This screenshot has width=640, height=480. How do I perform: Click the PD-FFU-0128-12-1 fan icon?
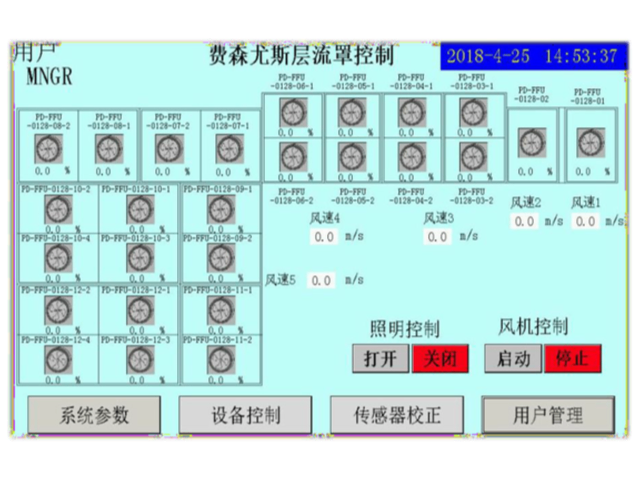point(140,310)
